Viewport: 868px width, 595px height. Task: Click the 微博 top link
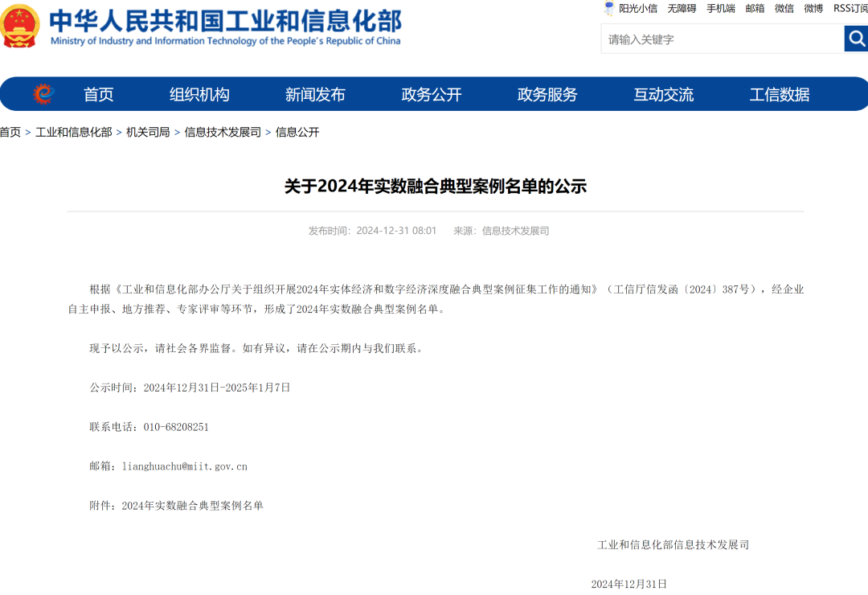pyautogui.click(x=813, y=8)
